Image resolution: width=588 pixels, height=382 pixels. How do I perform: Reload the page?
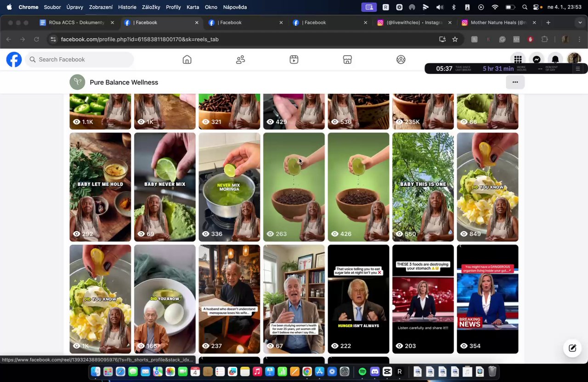tap(37, 39)
